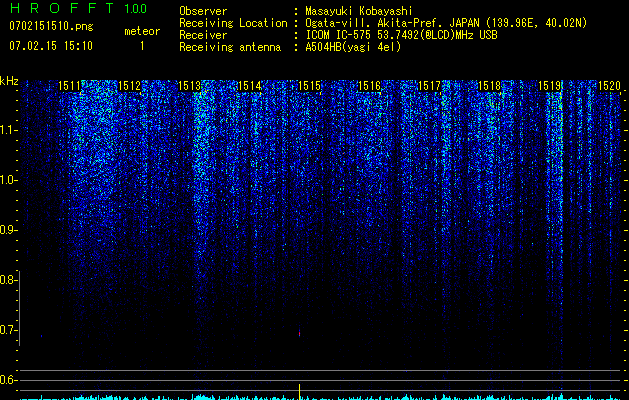Click the Receiving antenna label
629x400 pixels.
230,47
